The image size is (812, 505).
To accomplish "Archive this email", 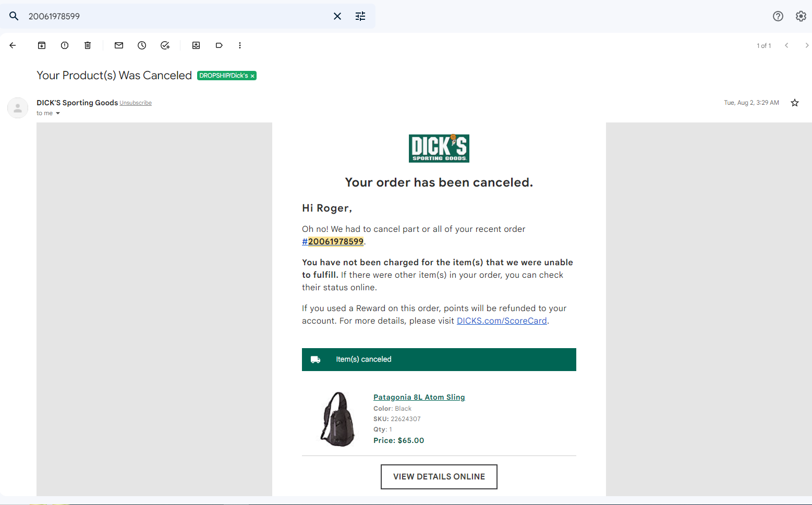I will coord(42,45).
